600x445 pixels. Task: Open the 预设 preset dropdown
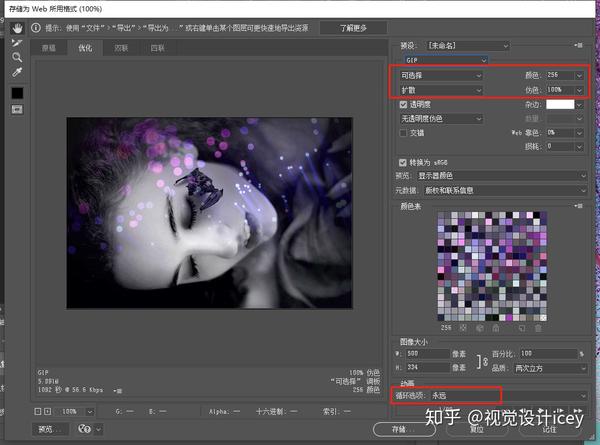(468, 46)
